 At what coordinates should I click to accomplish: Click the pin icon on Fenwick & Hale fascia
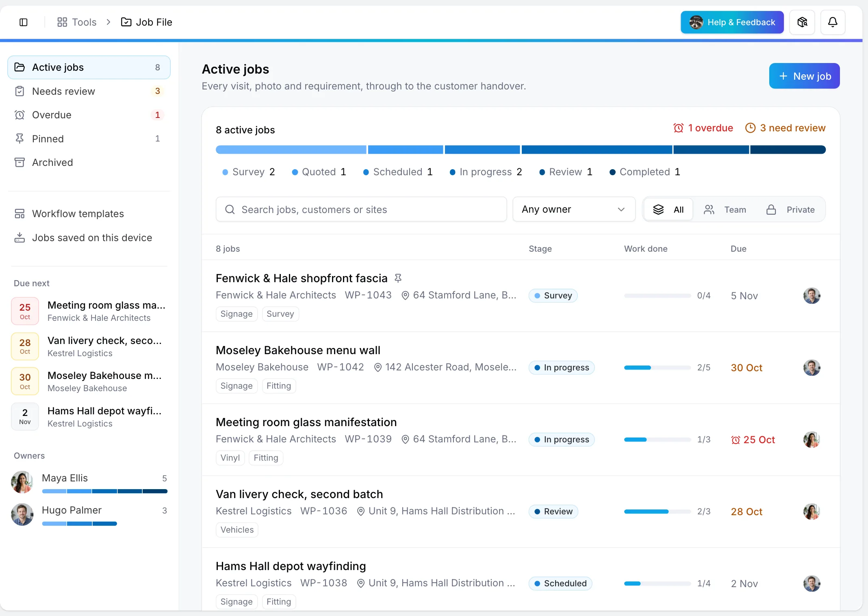coord(398,278)
